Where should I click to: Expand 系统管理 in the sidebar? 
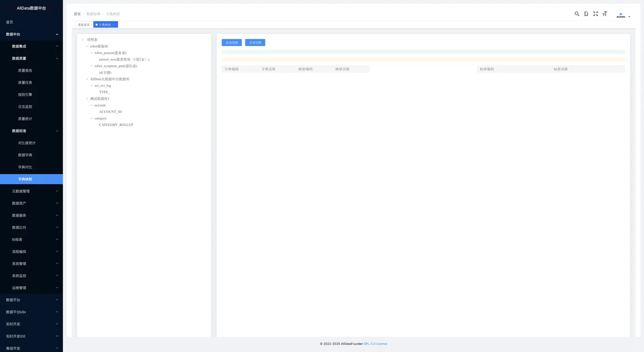tap(31, 264)
